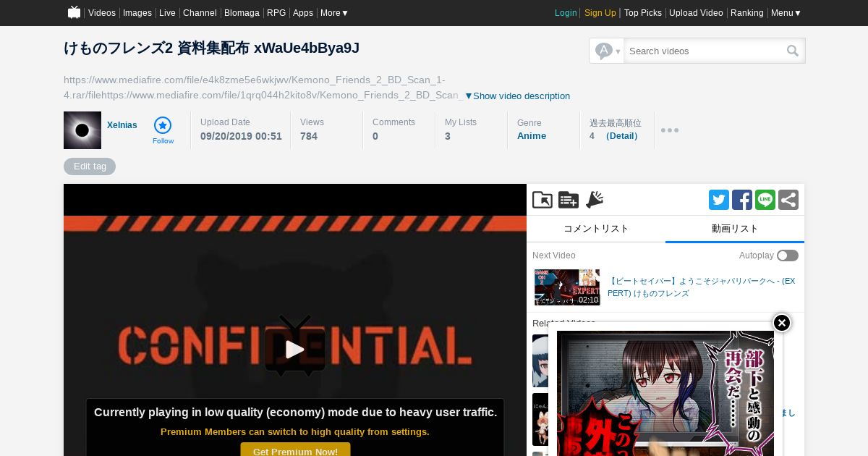
Task: Open Top Picks page
Action: 643,13
